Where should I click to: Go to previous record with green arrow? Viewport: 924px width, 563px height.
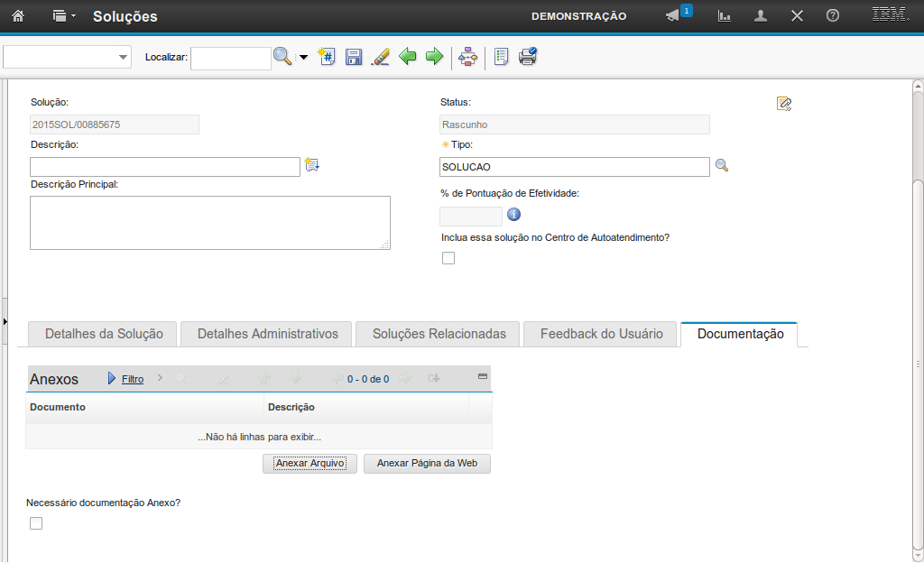408,57
